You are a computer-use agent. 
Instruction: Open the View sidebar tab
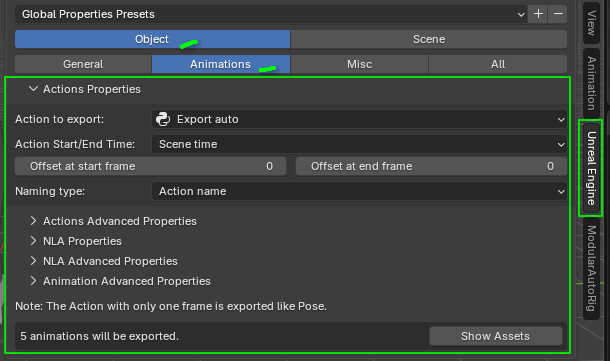coord(591,23)
